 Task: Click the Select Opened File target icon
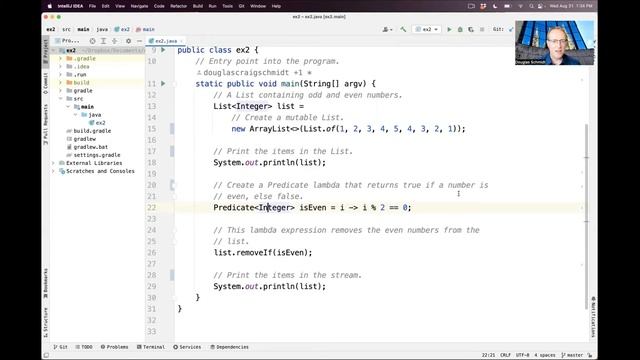point(93,41)
